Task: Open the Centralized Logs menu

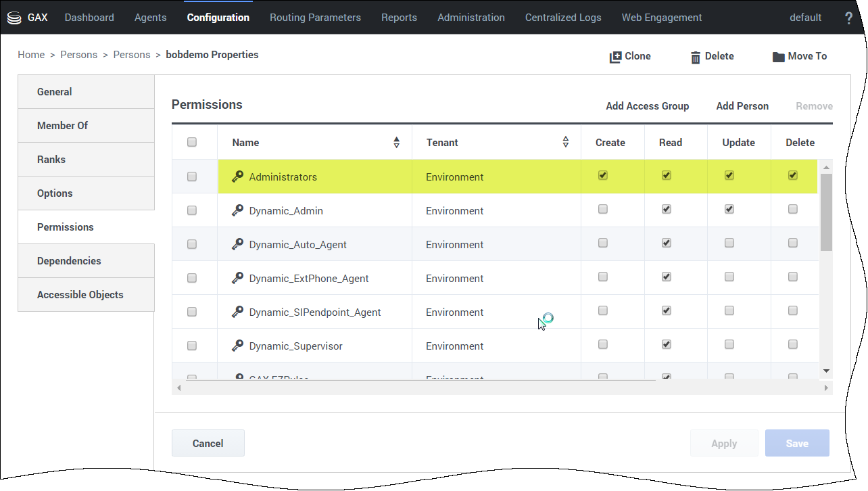Action: [563, 18]
